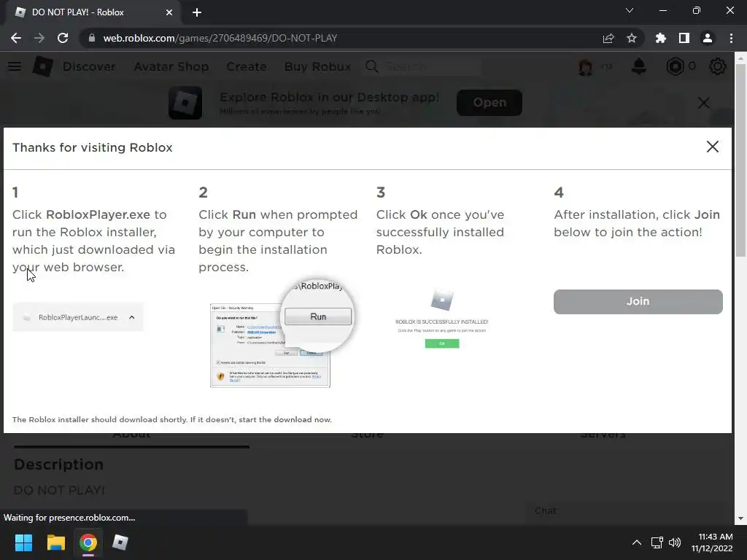747x560 pixels.
Task: Dismiss the Desktop app banner
Action: pyautogui.click(x=704, y=103)
